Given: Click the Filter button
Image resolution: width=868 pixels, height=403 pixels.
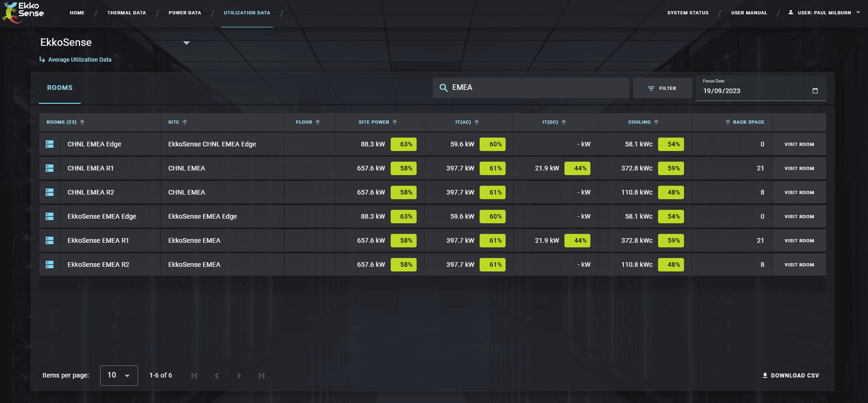Looking at the screenshot, I should click(662, 88).
